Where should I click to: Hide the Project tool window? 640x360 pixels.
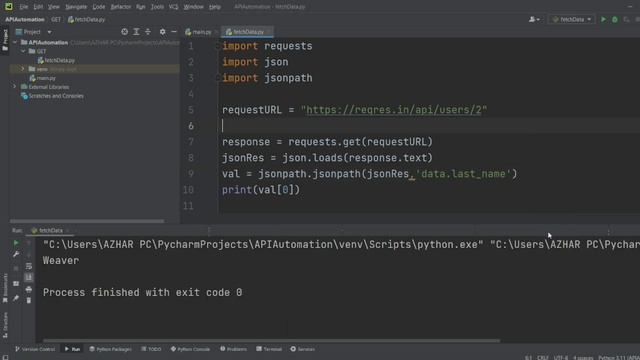click(174, 32)
